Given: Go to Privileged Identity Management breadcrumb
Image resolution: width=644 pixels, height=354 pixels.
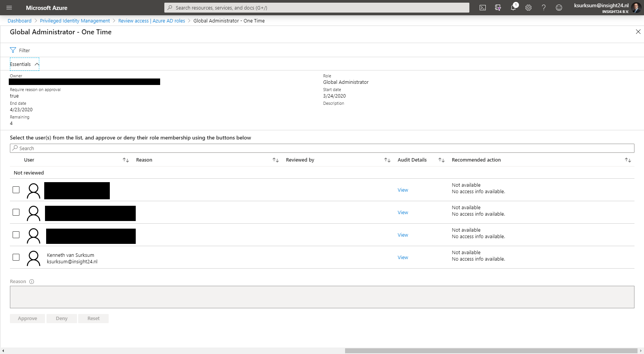Looking at the screenshot, I should click(x=75, y=21).
